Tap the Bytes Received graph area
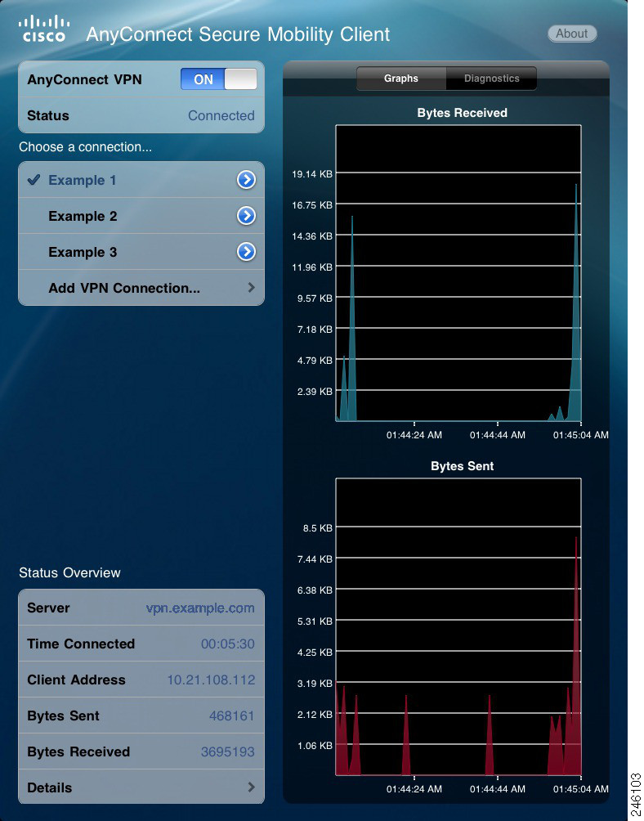The width and height of the screenshot is (644, 821). [458, 273]
